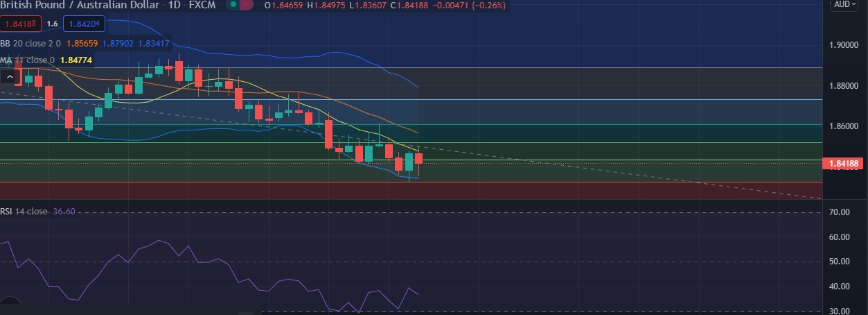The width and height of the screenshot is (868, 315).
Task: Click the 1.90000 price scale label
Action: click(x=845, y=45)
